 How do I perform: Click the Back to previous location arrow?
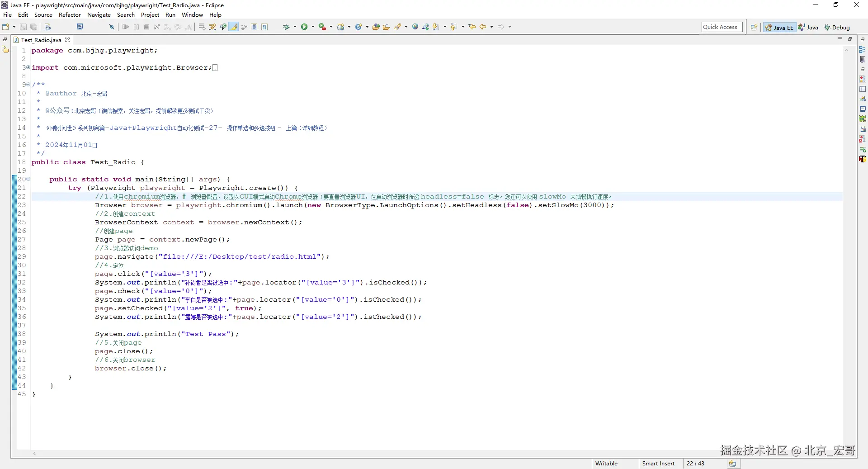point(483,27)
